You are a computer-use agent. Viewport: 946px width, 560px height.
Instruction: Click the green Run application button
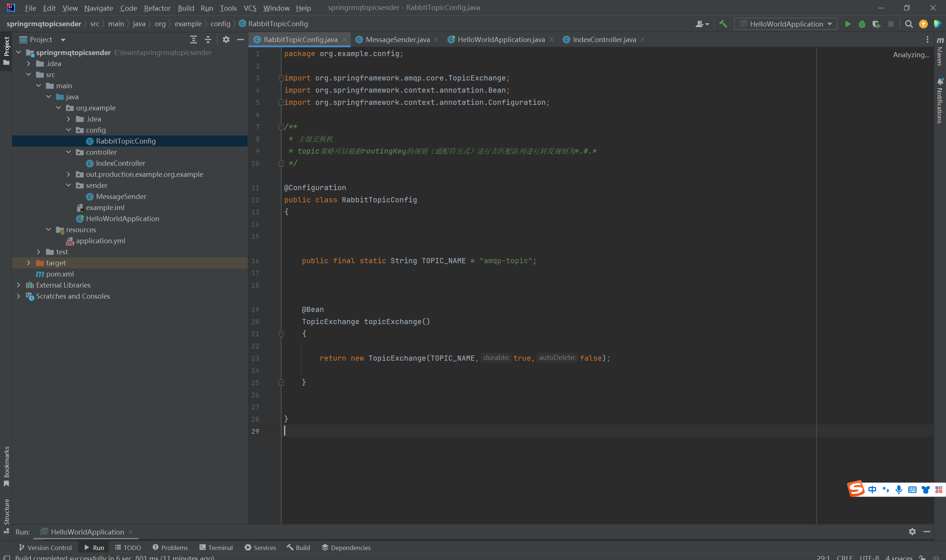[848, 24]
